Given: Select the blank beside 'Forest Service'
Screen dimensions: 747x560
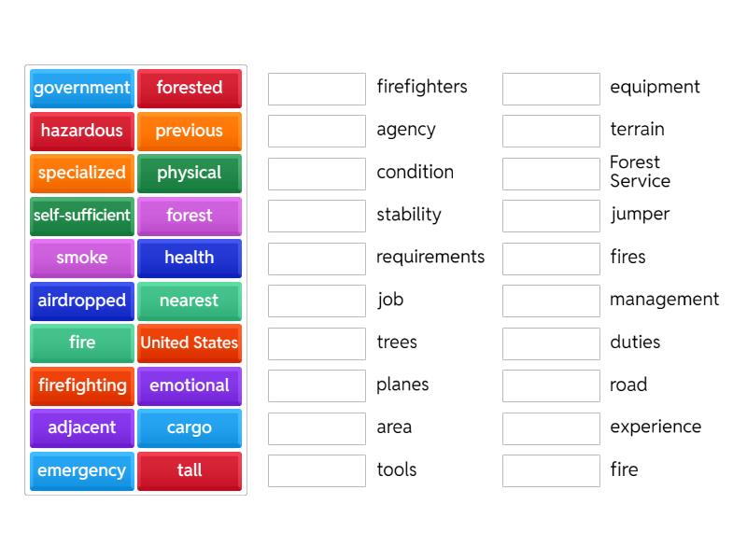Looking at the screenshot, I should coord(551,174).
